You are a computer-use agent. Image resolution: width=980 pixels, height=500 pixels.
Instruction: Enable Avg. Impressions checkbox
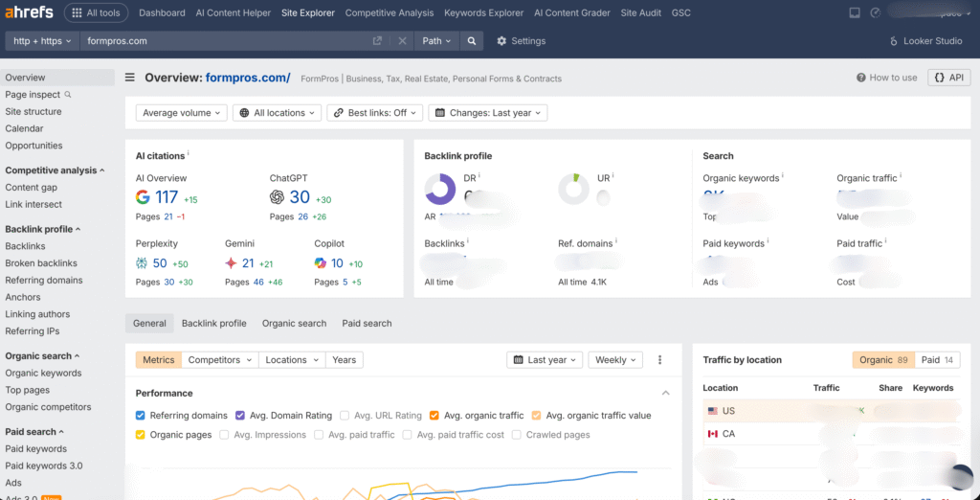coord(224,434)
